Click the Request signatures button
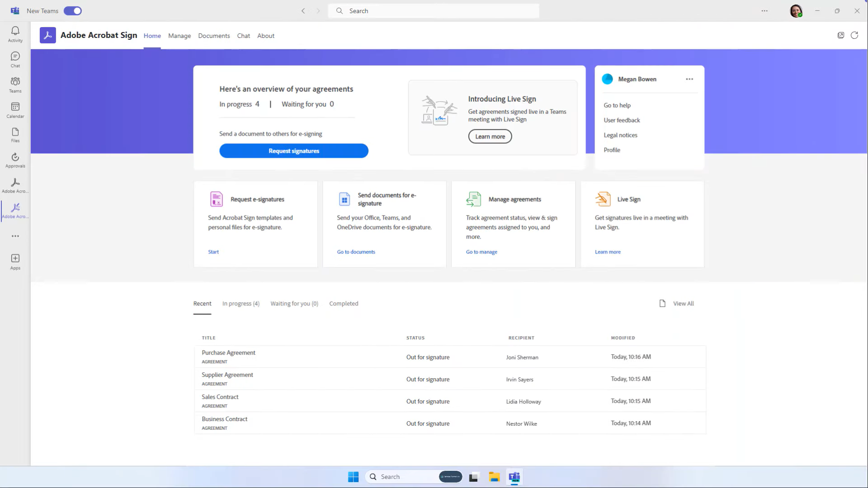Viewport: 868px width, 488px height. (x=294, y=151)
